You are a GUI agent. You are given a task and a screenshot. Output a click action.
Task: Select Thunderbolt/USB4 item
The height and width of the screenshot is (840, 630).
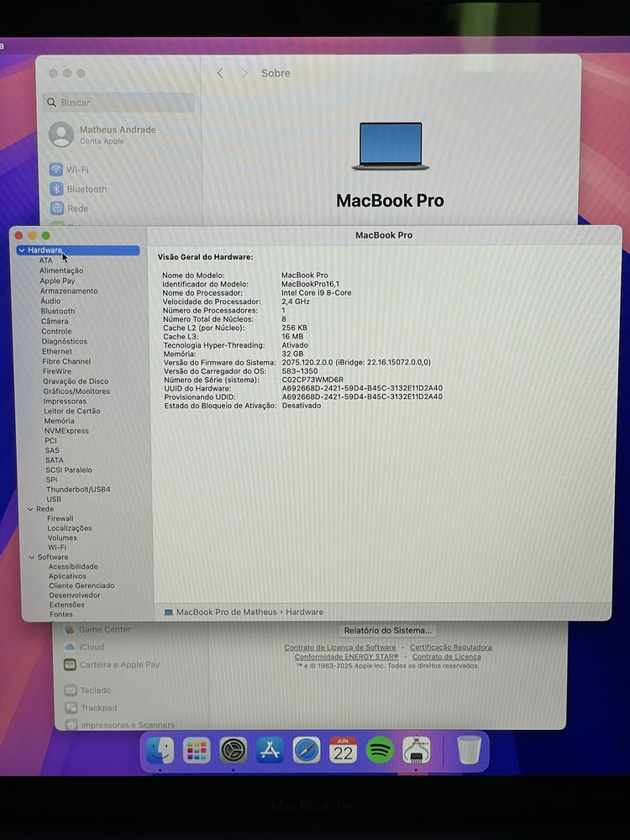tap(78, 489)
